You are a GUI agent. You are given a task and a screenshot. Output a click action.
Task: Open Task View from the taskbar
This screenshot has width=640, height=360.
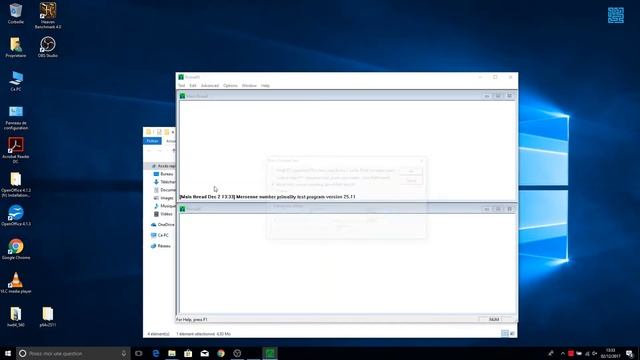(139, 353)
